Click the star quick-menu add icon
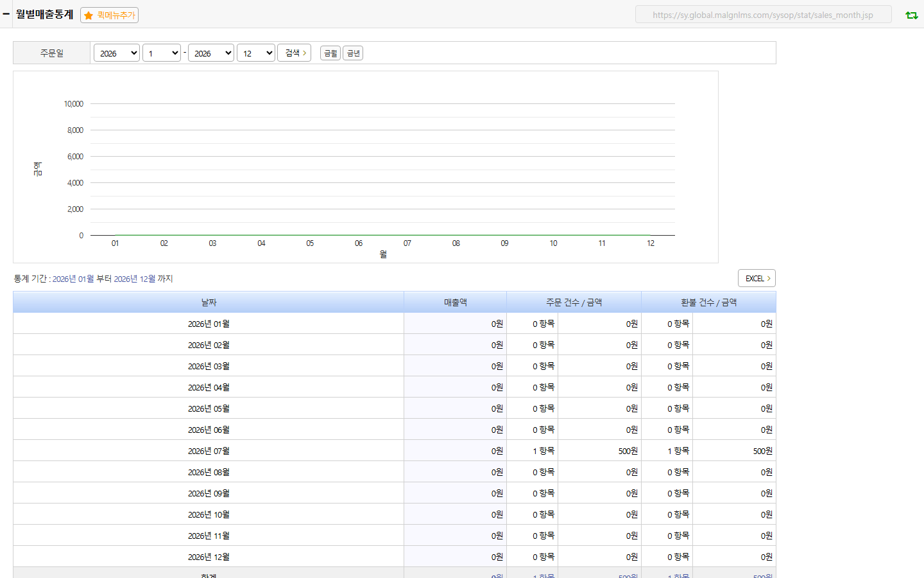Screen dimensions: 924x578 89,15
